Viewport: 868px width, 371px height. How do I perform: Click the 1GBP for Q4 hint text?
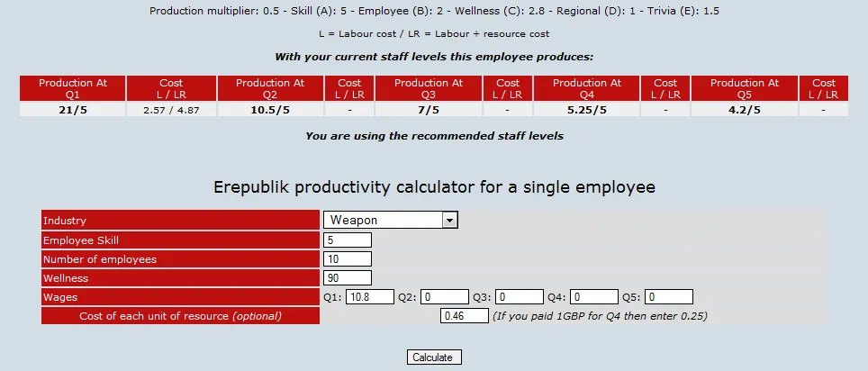coord(600,316)
